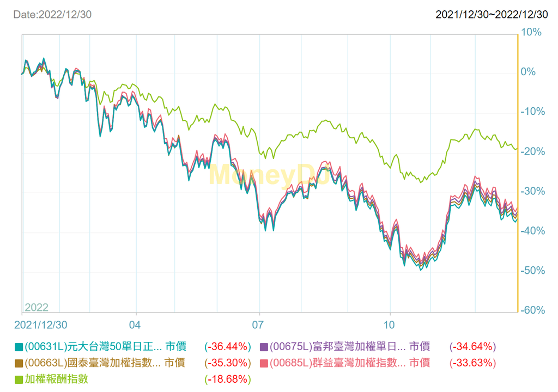Click the -10% y-axis label

pos(533,112)
